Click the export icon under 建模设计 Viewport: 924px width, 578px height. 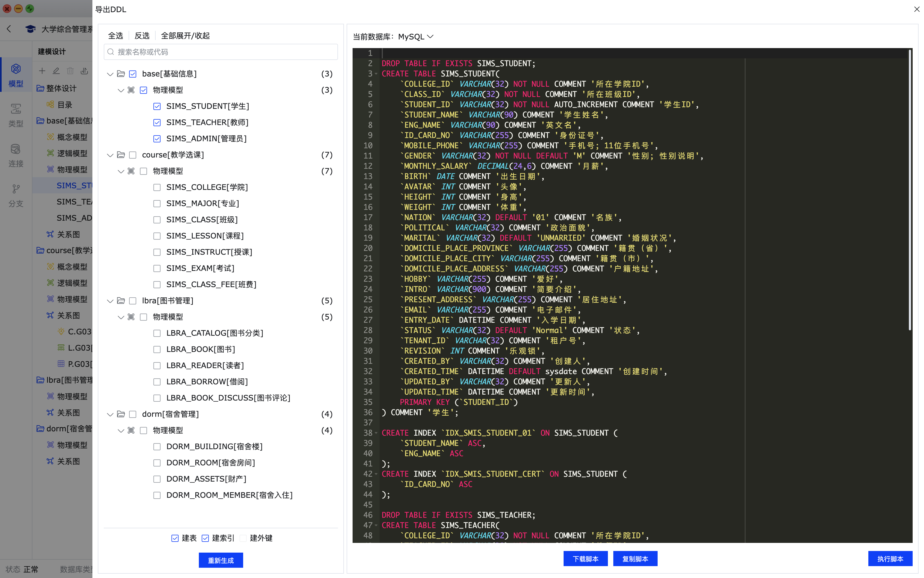click(85, 71)
